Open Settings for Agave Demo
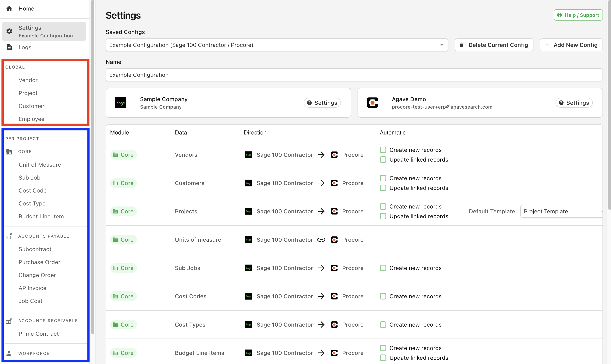This screenshot has height=364, width=611. pyautogui.click(x=574, y=103)
